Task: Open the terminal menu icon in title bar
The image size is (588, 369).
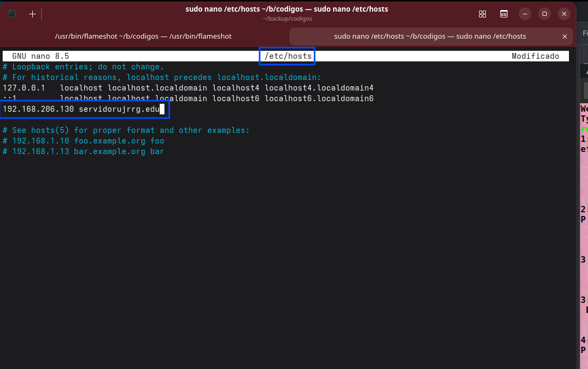Action: (x=12, y=14)
